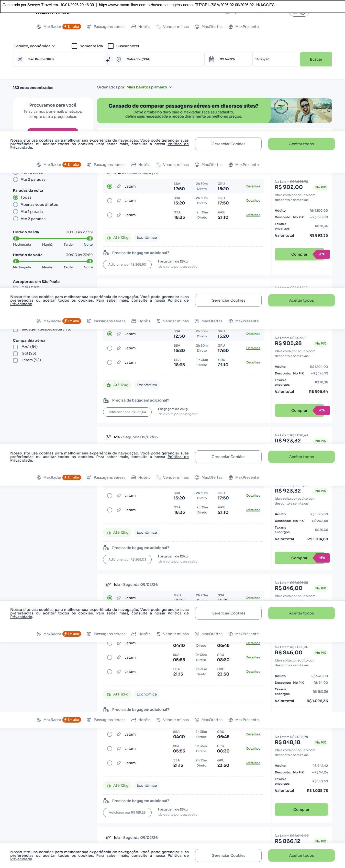Click the Hotéis bed icon in top menu
Viewport: 345px width, 868px height.
(133, 27)
